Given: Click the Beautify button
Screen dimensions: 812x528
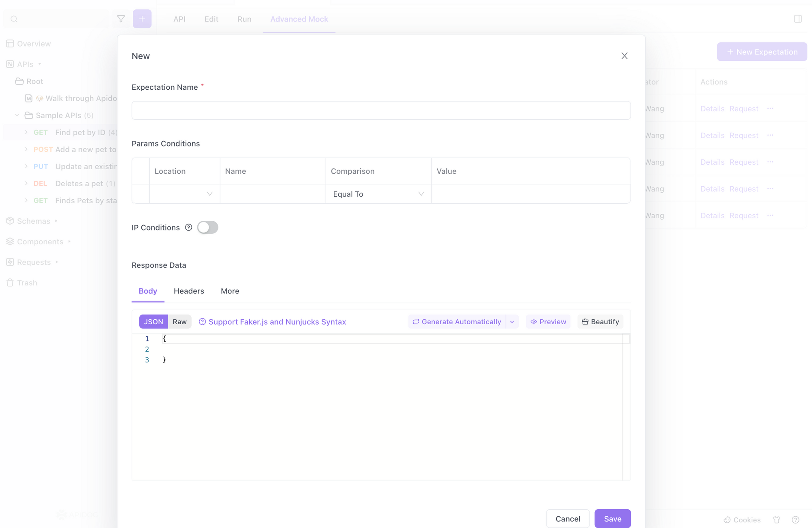Looking at the screenshot, I should click(x=600, y=321).
